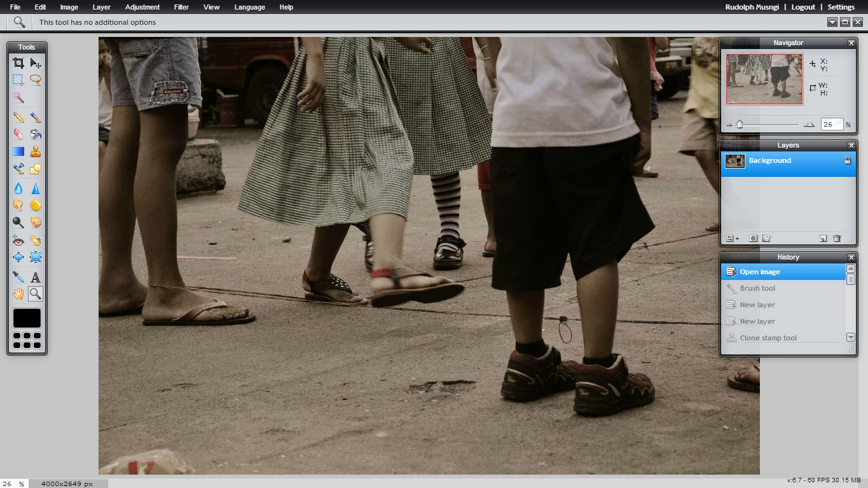Create a new layer
Screen dimensions: 868x488
pos(823,239)
